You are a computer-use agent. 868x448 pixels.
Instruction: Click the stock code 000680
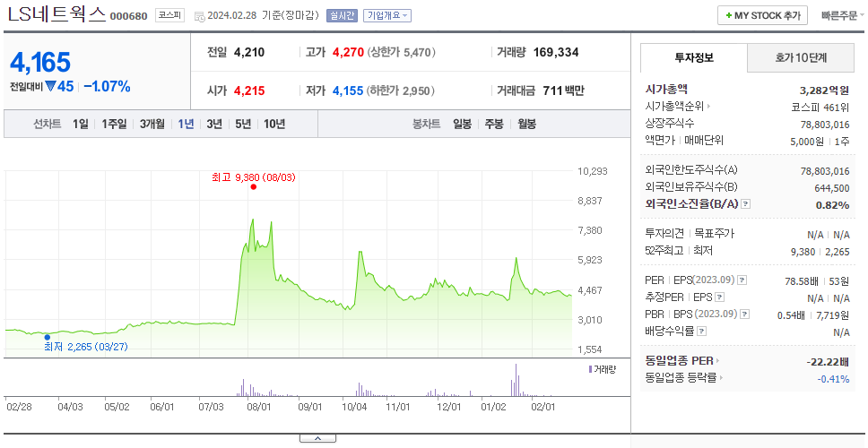coord(129,16)
